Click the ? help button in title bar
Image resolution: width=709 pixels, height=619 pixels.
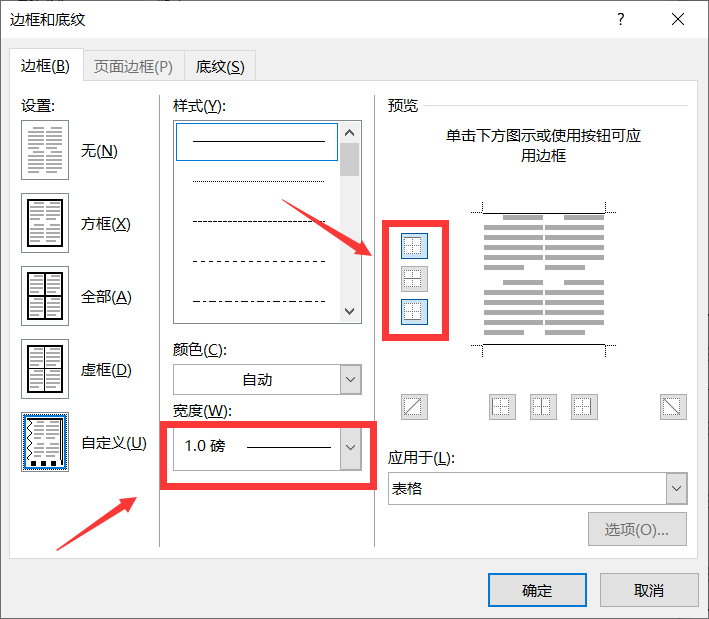click(x=621, y=19)
